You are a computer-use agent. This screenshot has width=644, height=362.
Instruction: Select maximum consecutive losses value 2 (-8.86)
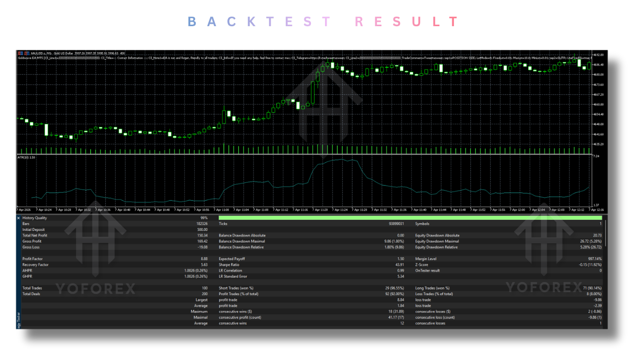tap(594, 312)
